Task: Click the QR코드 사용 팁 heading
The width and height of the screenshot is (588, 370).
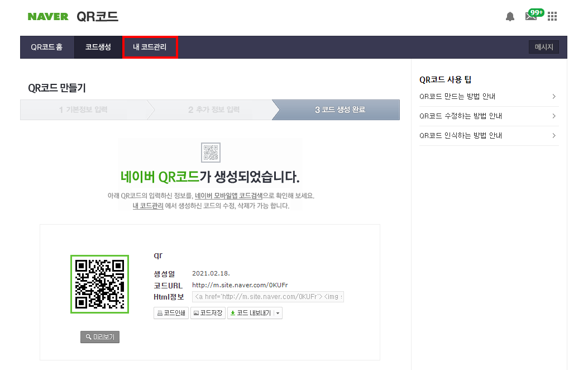Action: (445, 79)
